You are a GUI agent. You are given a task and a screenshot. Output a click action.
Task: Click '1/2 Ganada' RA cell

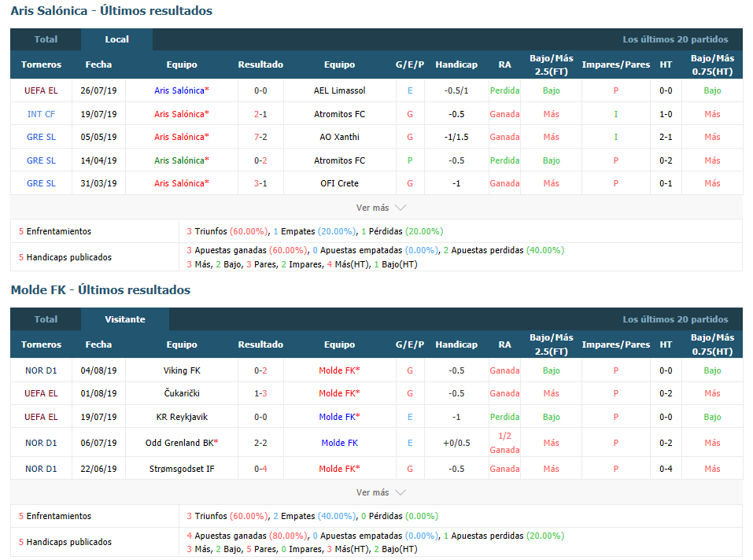tap(504, 443)
